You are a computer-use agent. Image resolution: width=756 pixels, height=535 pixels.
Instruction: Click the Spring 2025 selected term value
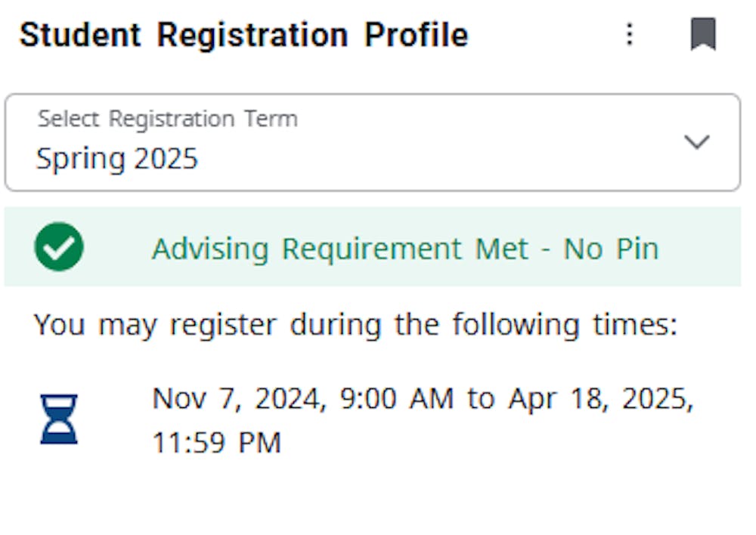click(x=117, y=159)
